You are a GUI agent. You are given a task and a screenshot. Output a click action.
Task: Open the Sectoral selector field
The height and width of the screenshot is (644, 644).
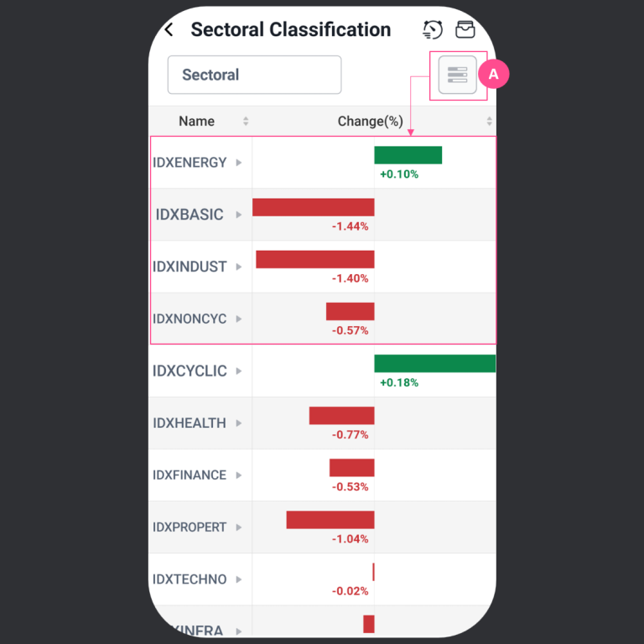click(x=254, y=75)
